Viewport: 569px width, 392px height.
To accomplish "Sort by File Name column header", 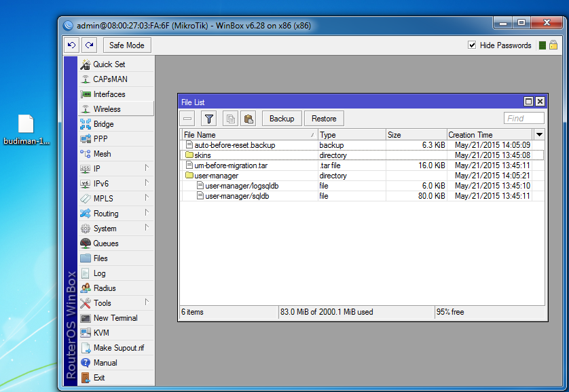I will 250,135.
